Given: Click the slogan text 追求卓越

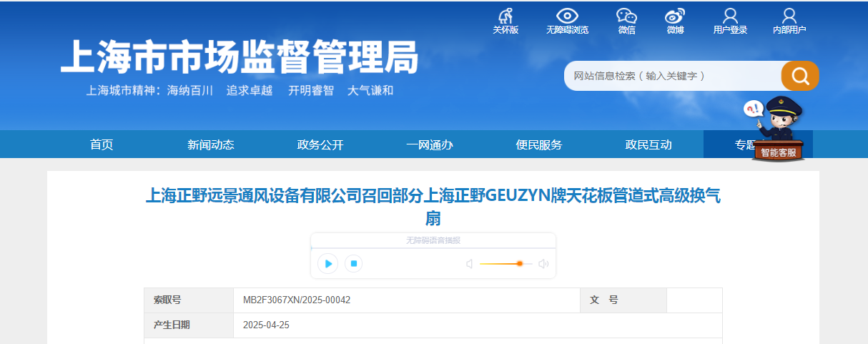Looking at the screenshot, I should (250, 91).
